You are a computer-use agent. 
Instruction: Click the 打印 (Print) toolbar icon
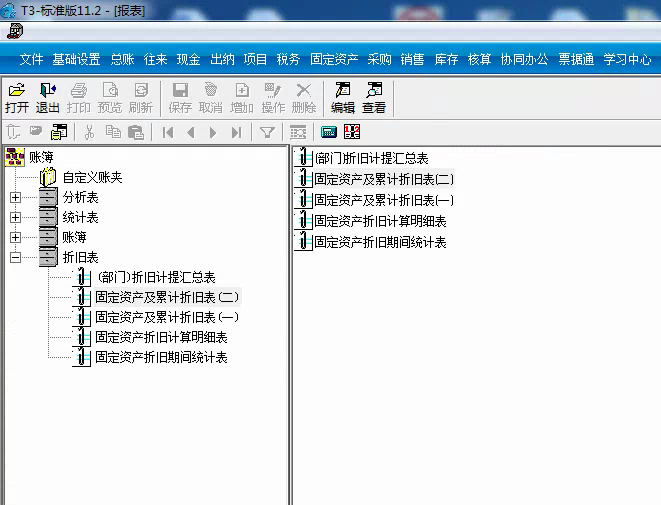tap(78, 98)
